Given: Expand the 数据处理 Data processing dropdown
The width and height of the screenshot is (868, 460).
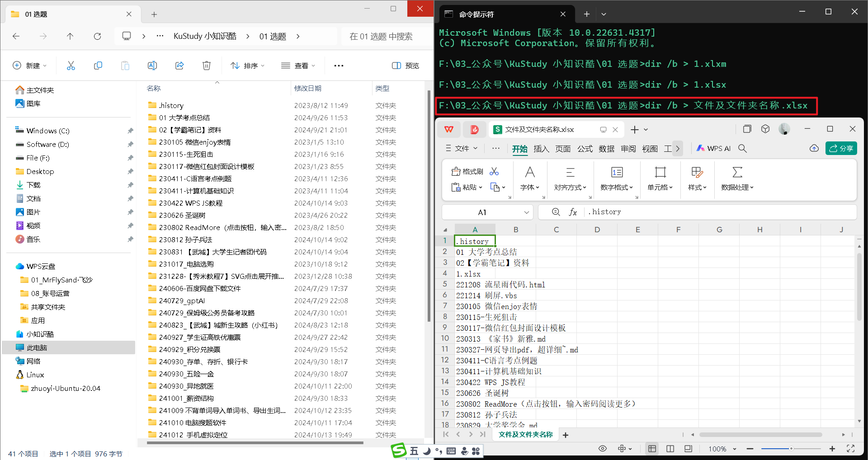Looking at the screenshot, I should [x=737, y=187].
